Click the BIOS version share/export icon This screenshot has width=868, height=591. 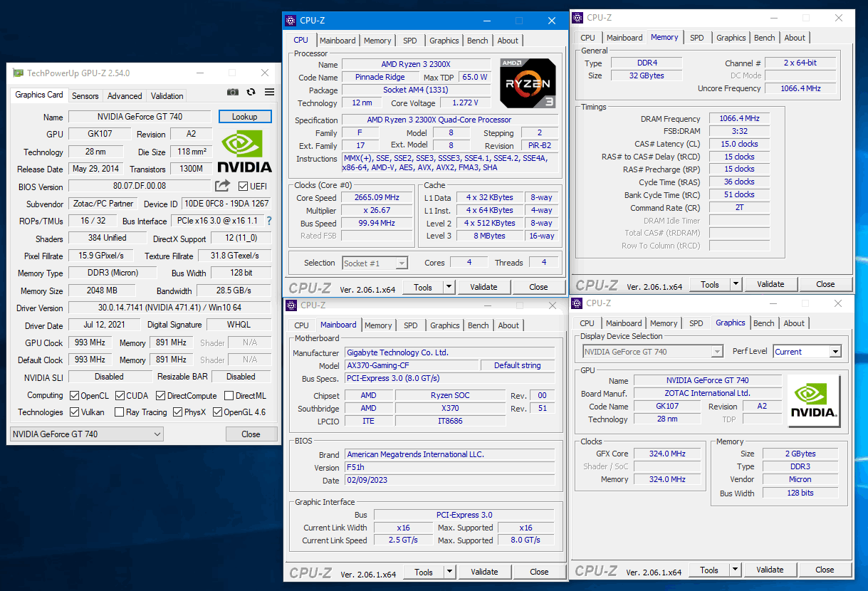point(223,186)
